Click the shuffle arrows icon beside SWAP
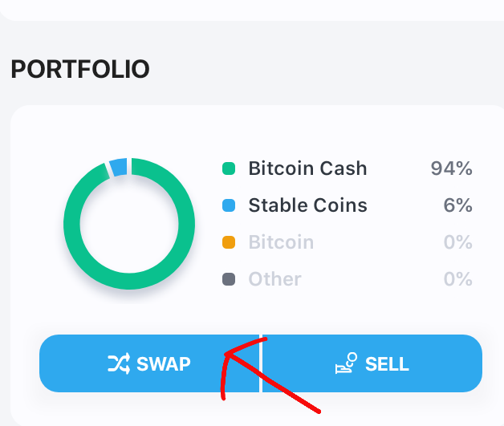 pos(119,363)
